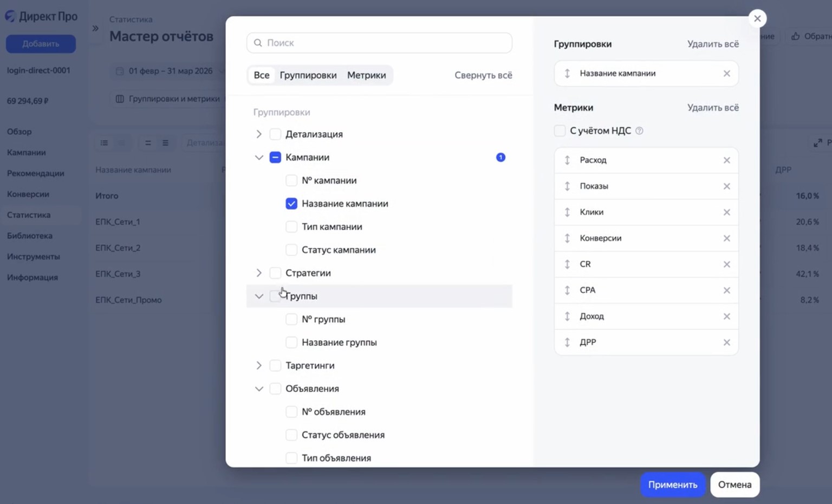This screenshot has width=832, height=504.
Task: Switch to the Метрики tab
Action: click(367, 75)
